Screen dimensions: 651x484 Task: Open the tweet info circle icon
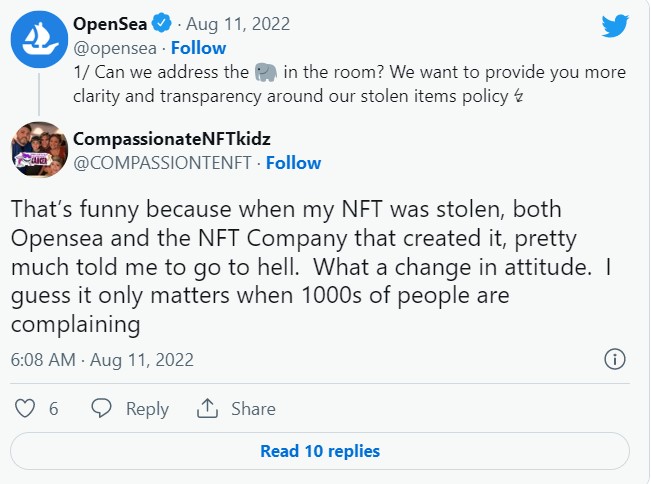tap(616, 359)
